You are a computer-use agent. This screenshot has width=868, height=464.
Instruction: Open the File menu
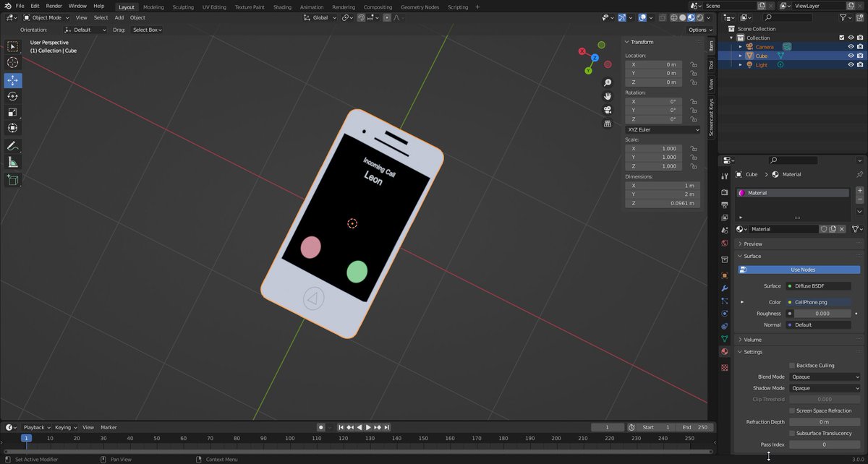(20, 6)
